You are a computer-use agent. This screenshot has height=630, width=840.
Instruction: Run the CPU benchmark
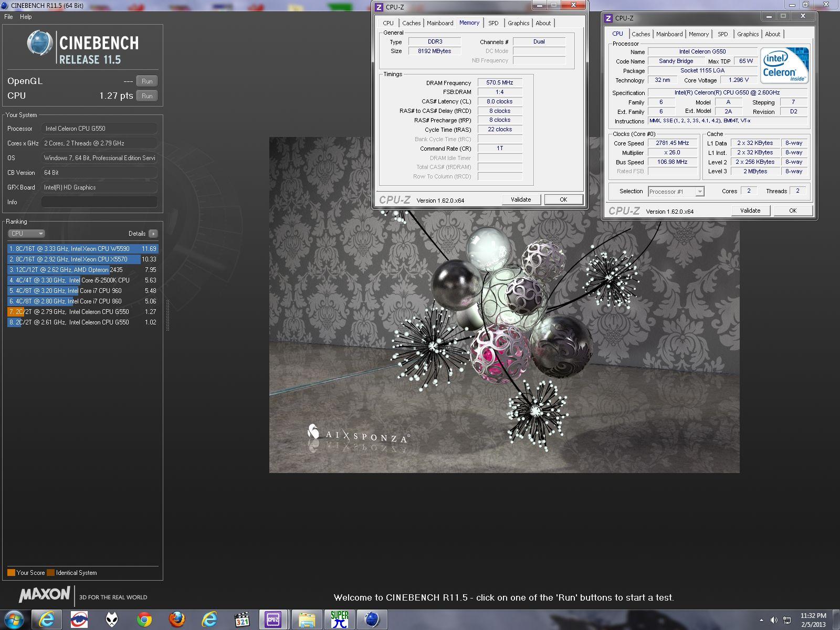coord(147,96)
